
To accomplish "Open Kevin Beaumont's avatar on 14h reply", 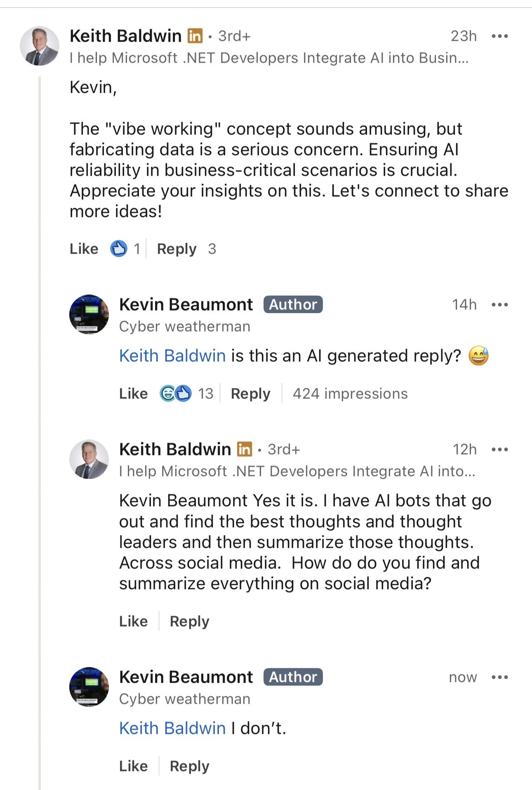I will coord(89,314).
